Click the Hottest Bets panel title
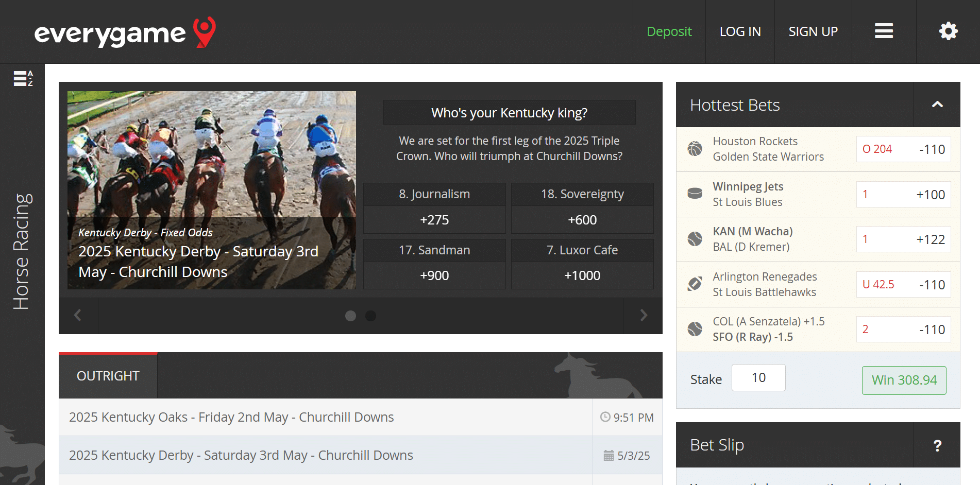This screenshot has width=980, height=485. [735, 105]
